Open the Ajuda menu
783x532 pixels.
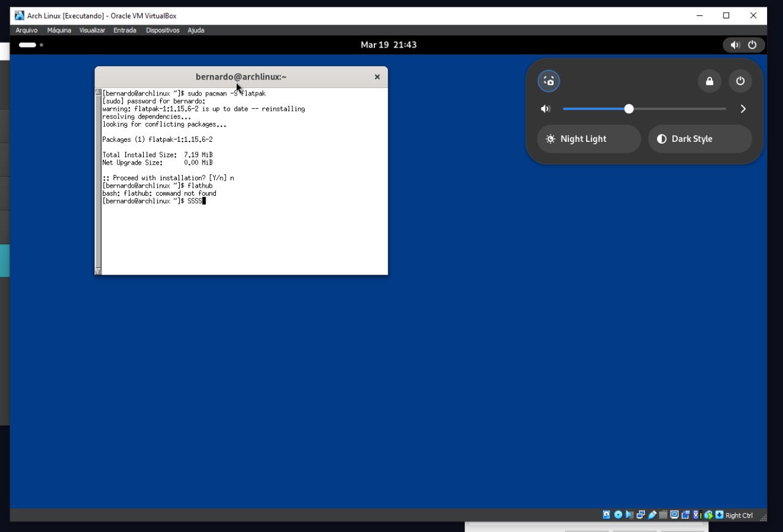[196, 30]
